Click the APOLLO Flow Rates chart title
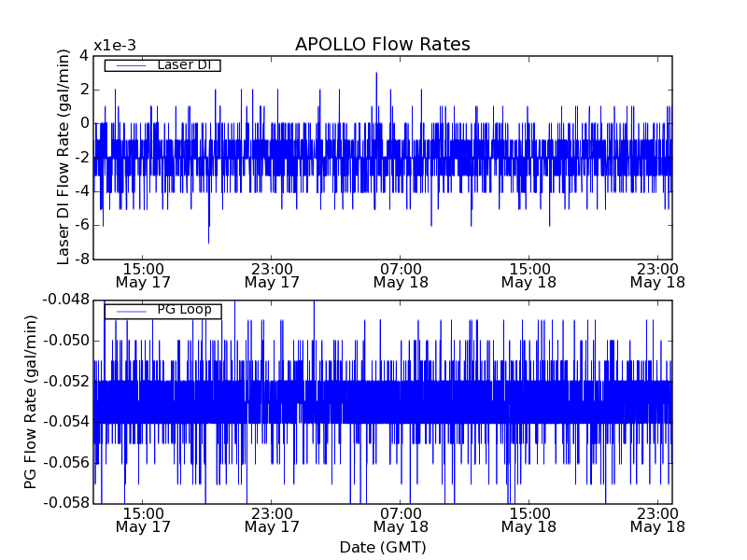 (382, 45)
